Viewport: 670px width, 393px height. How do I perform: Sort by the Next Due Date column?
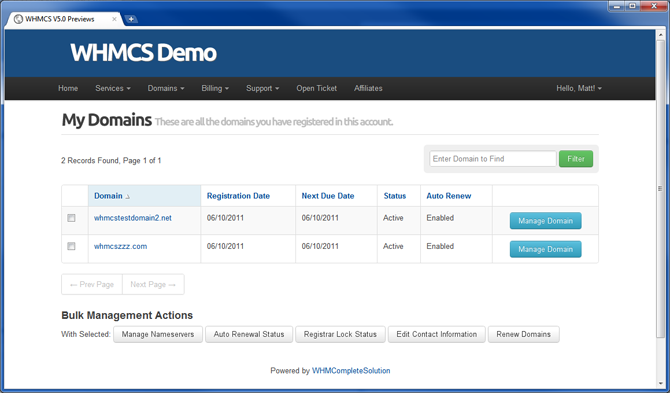328,196
